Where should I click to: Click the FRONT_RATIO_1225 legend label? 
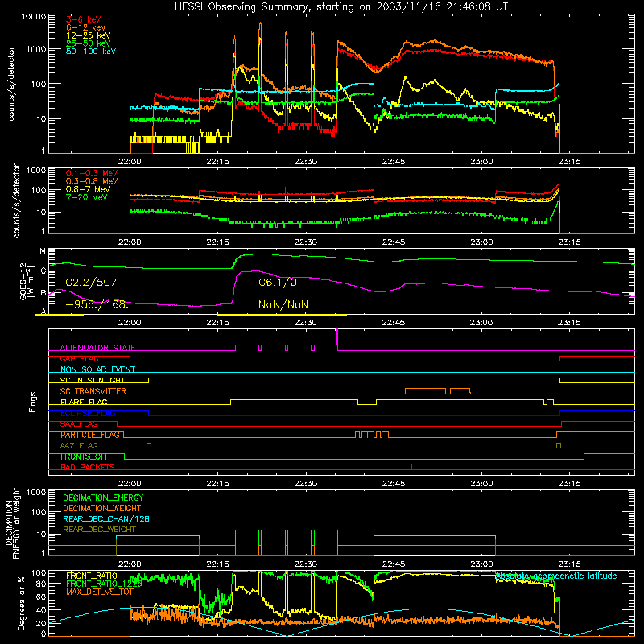tap(104, 583)
